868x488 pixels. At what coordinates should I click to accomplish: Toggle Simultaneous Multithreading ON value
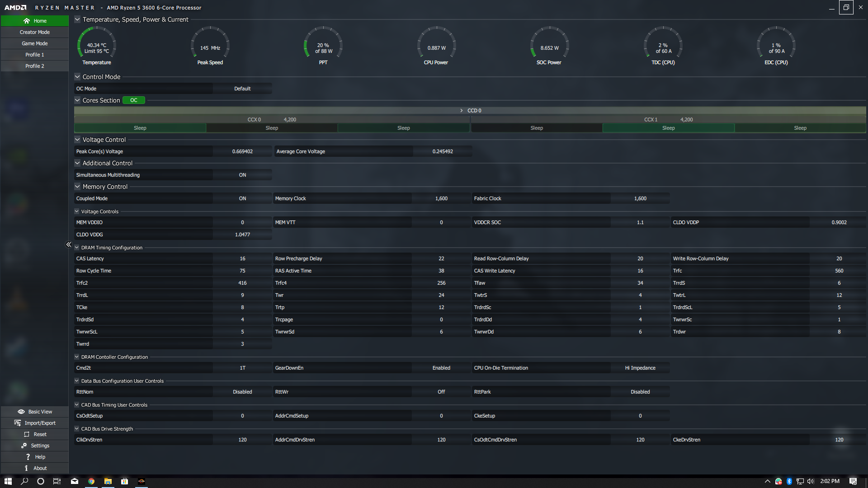(x=242, y=175)
